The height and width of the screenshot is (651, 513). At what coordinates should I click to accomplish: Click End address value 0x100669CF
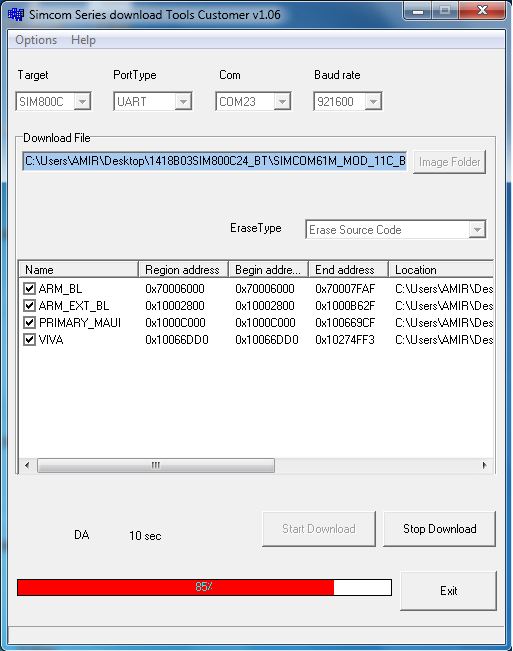click(x=345, y=323)
